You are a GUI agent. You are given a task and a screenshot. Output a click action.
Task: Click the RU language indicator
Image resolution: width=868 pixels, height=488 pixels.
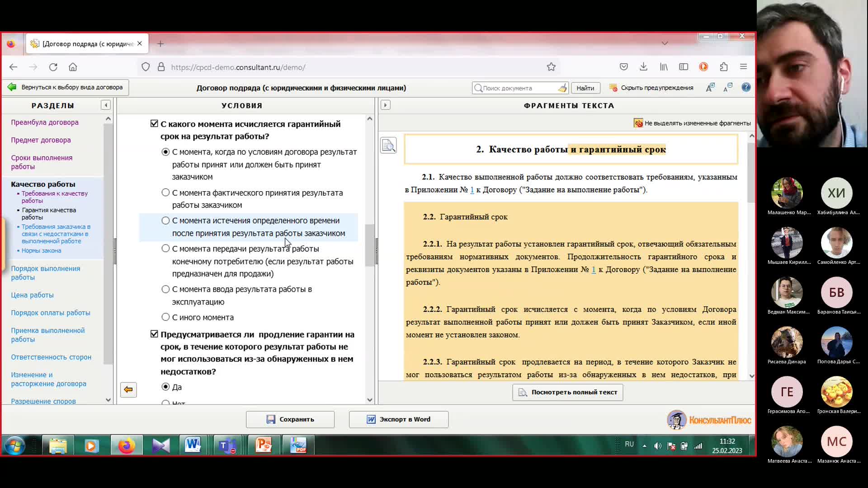coord(629,444)
